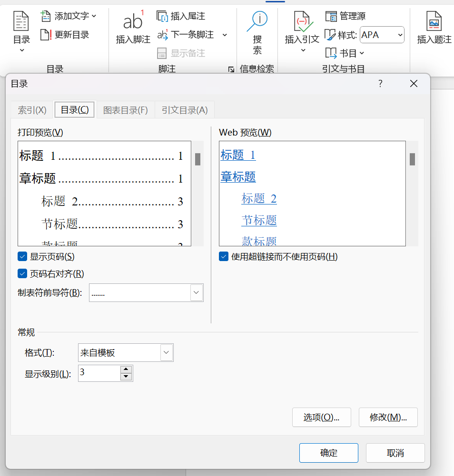
Task: Expand the 制表符前导符 dropdown
Action: [x=197, y=293]
